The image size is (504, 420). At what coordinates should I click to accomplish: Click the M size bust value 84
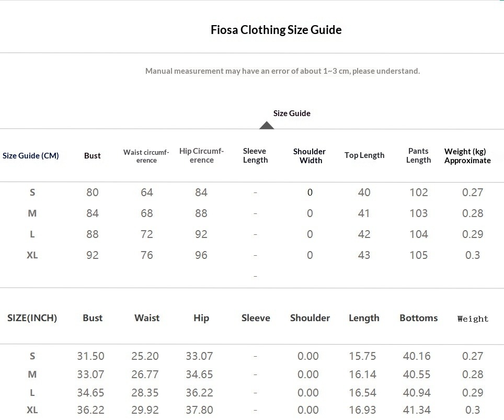93,213
